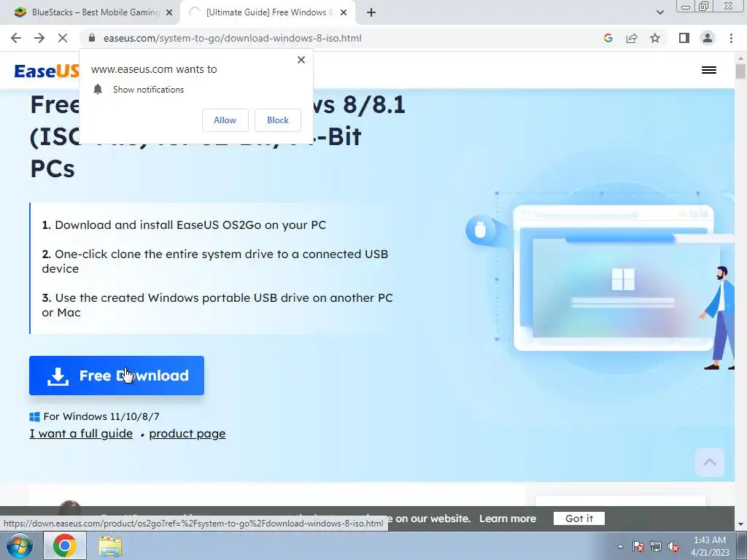Select the Ultimate Guide Free Windows tab

267,12
